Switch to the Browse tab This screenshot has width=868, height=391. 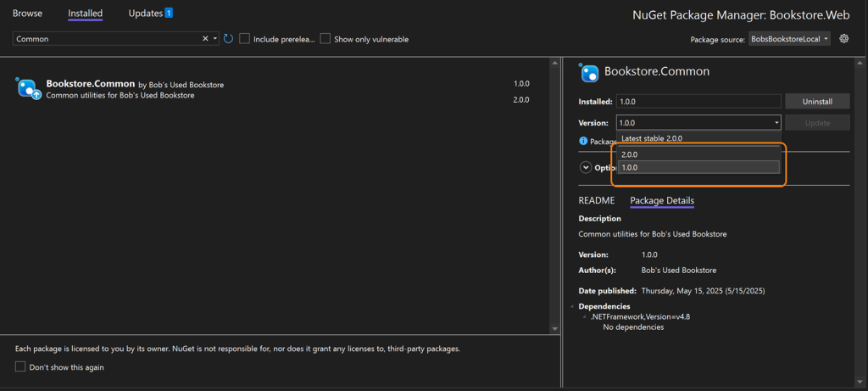27,14
